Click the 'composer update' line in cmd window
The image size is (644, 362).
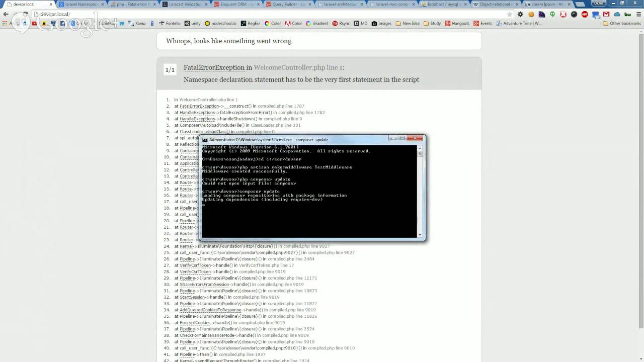[241, 192]
